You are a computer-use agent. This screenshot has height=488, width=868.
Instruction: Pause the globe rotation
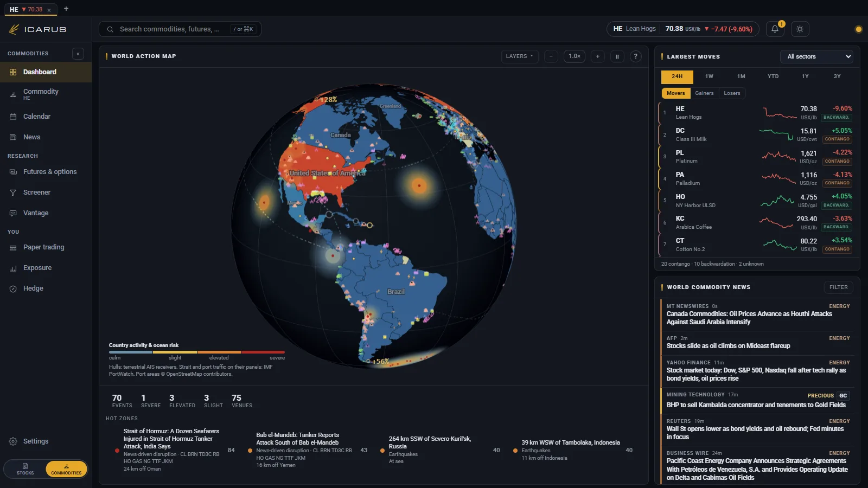pos(617,56)
